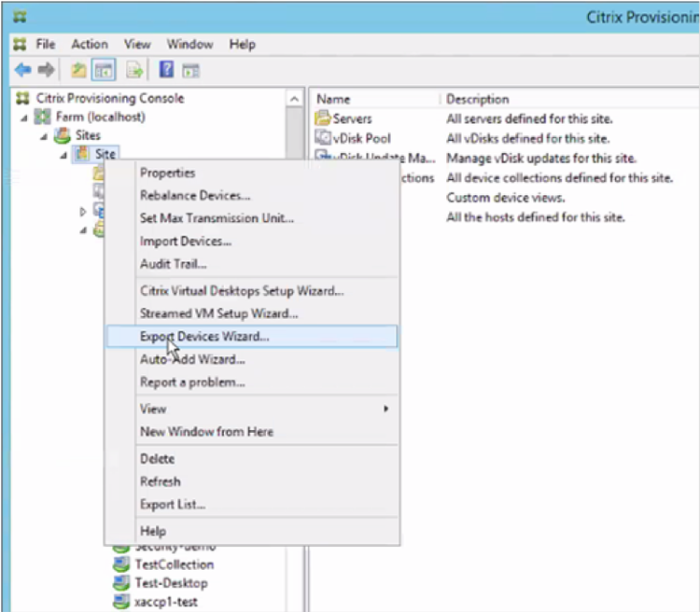Image resolution: width=700 pixels, height=612 pixels.
Task: Collapse the Sites tree node
Action: (x=44, y=136)
